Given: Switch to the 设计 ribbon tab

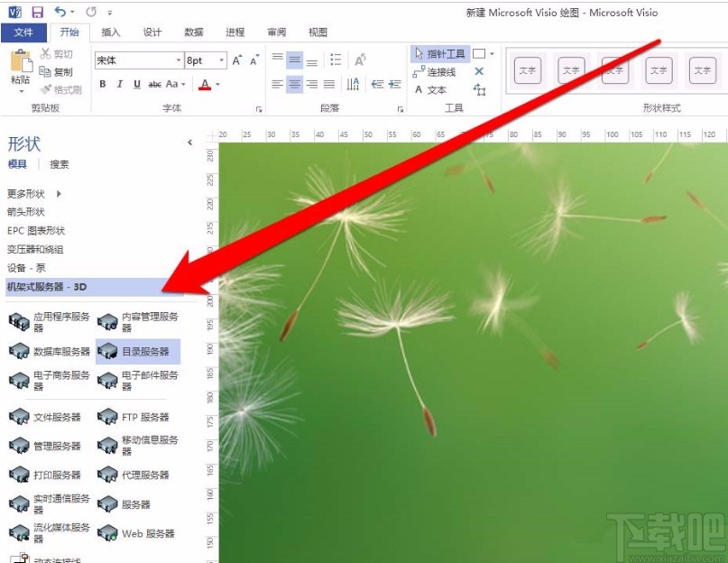Looking at the screenshot, I should pos(152,32).
